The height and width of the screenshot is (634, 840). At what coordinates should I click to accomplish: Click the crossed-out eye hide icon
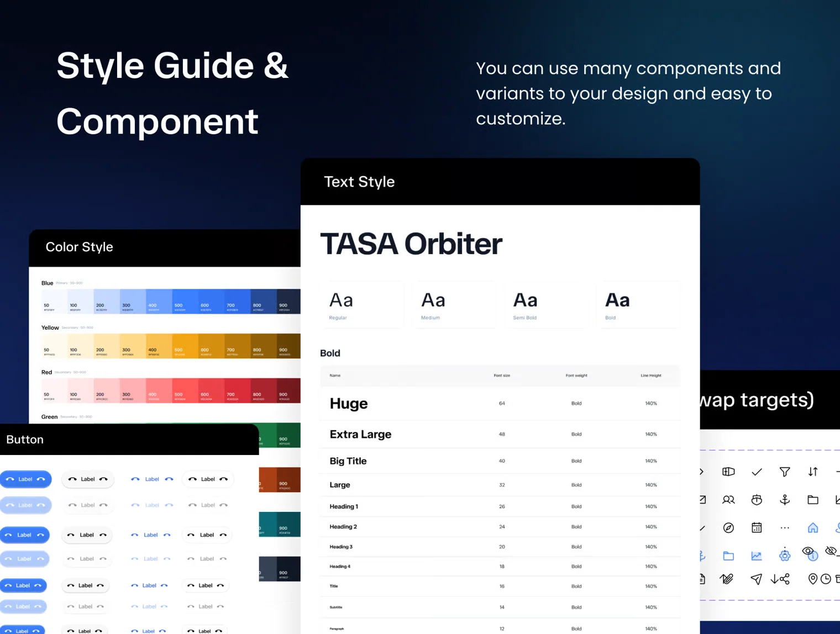pyautogui.click(x=831, y=551)
